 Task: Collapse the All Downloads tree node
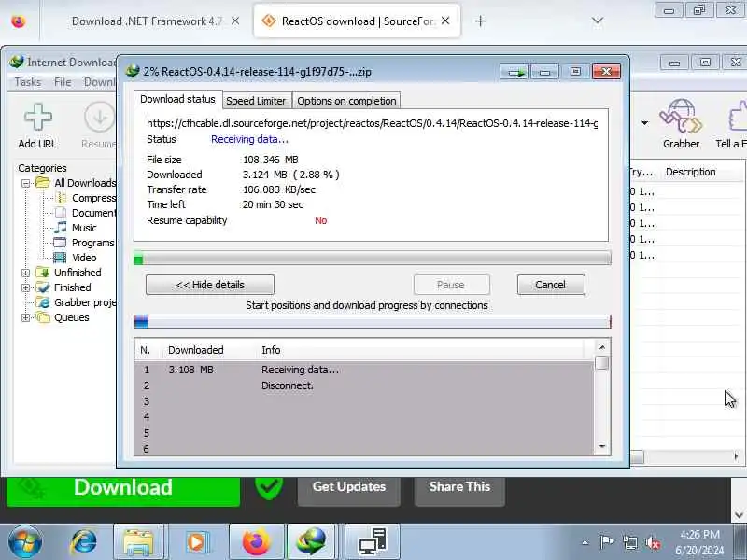26,183
